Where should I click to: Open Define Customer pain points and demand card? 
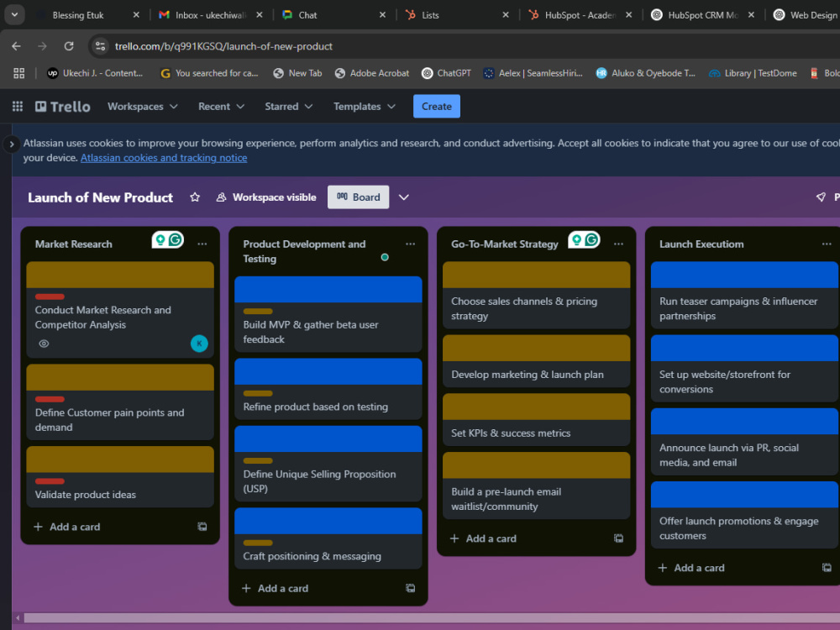(x=120, y=402)
